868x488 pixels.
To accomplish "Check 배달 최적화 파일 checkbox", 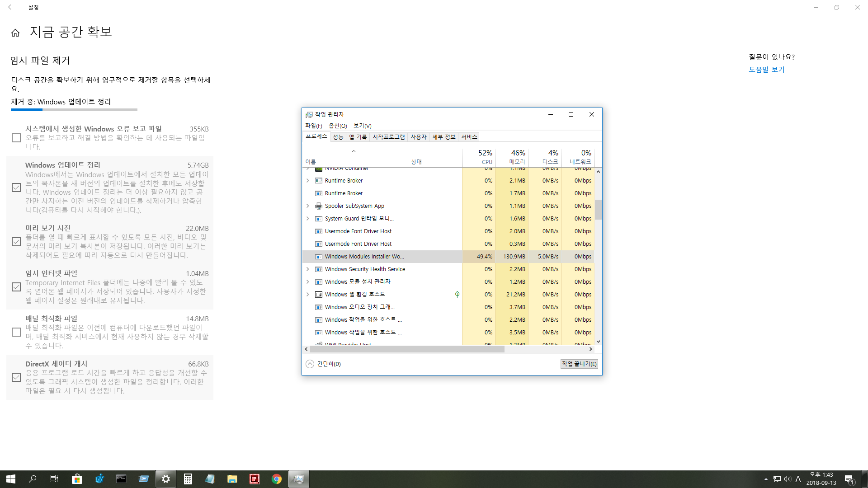I will pos(16,332).
